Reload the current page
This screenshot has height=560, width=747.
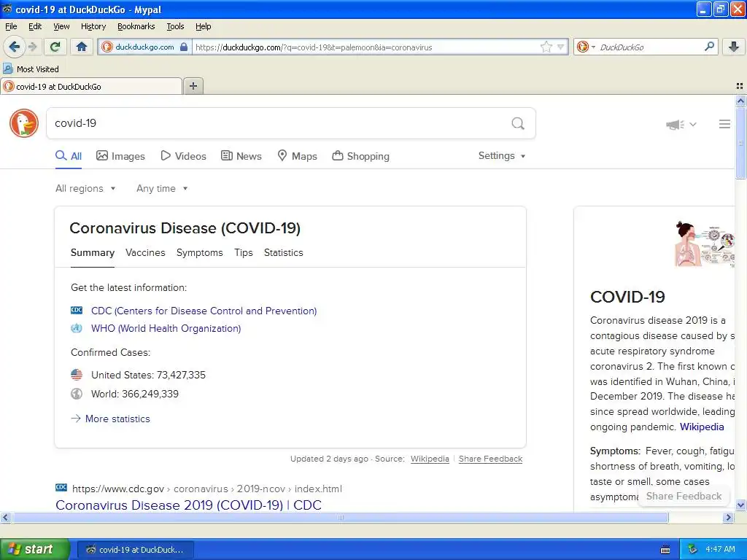tap(55, 47)
